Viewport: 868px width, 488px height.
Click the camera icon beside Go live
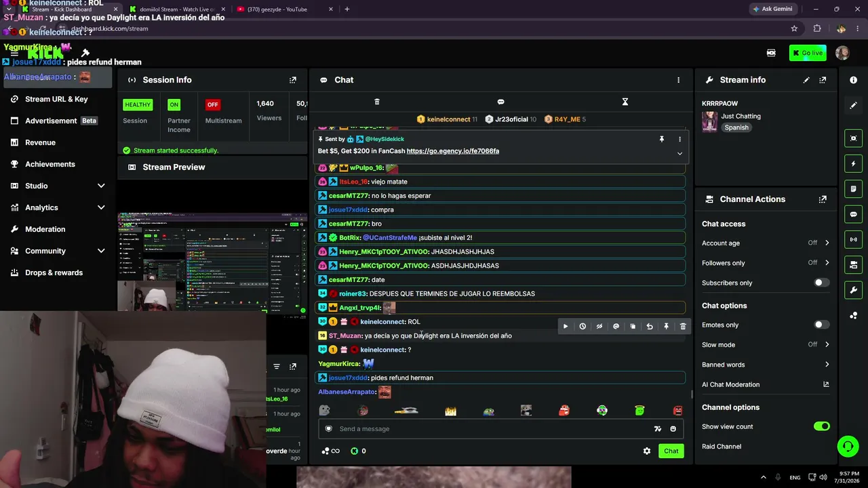(x=771, y=53)
